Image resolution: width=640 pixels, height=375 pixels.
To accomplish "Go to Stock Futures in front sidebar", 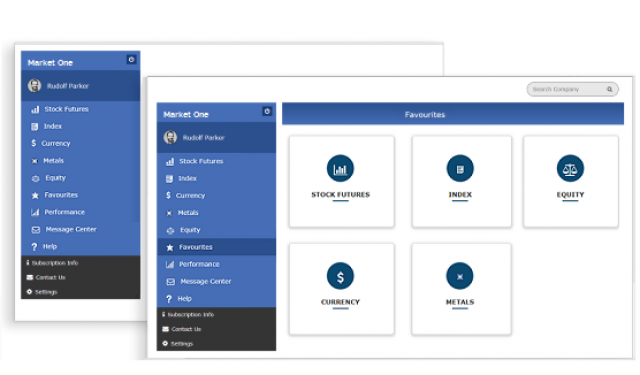I will pyautogui.click(x=216, y=161).
